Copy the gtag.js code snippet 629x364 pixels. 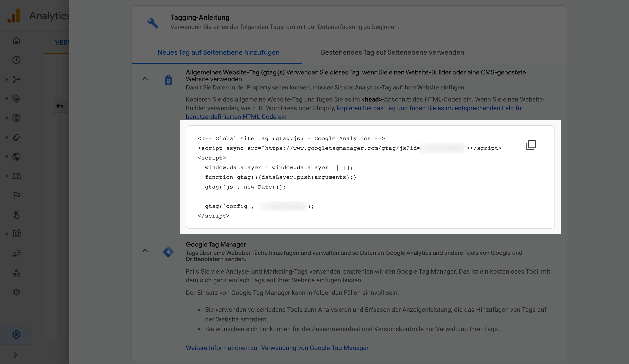(531, 145)
